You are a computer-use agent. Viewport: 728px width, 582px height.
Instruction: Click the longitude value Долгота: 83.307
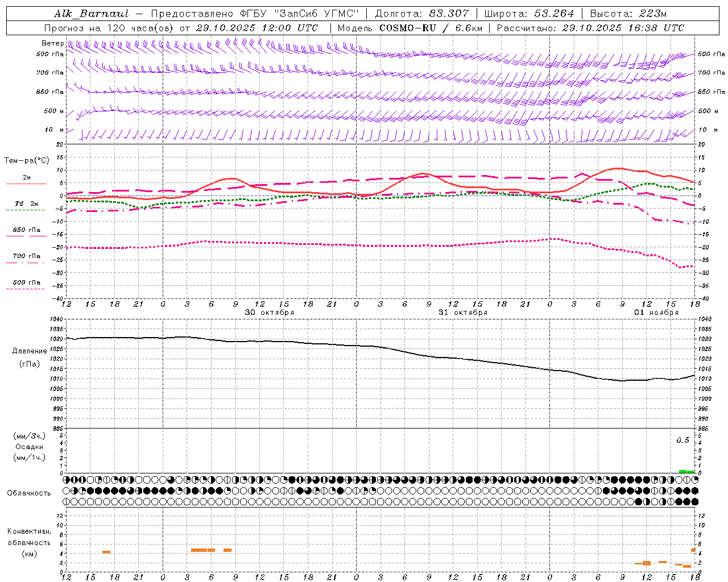pyautogui.click(x=422, y=14)
